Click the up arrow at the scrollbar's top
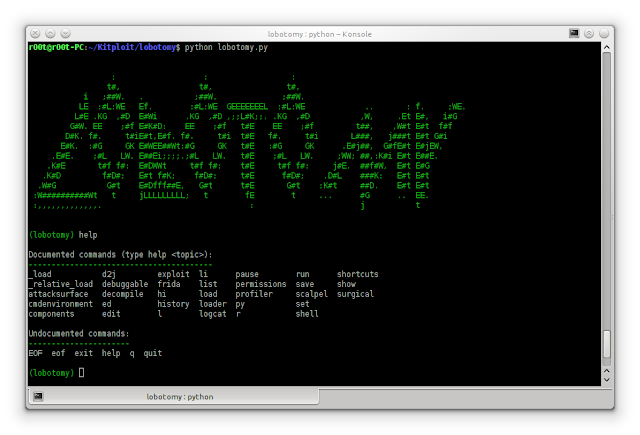The width and height of the screenshot is (640, 435). coord(607,47)
